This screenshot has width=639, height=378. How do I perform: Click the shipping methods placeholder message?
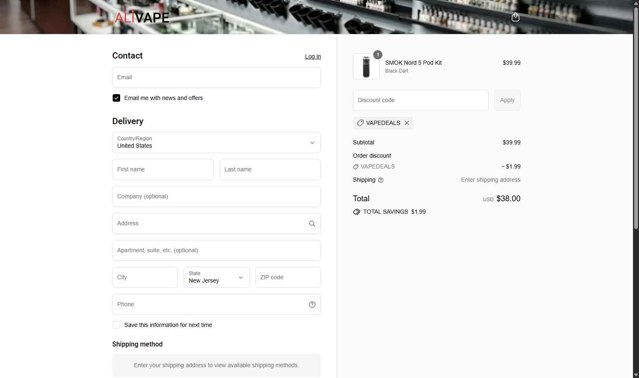216,365
